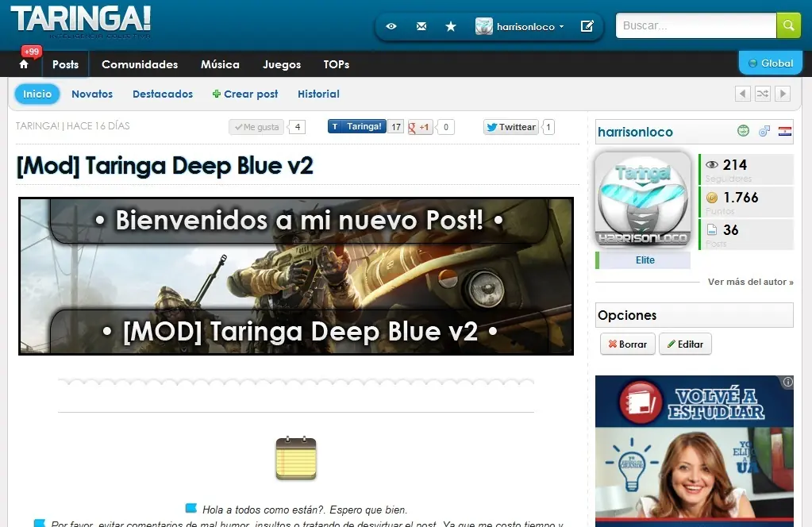Click Crear post link

tap(245, 94)
